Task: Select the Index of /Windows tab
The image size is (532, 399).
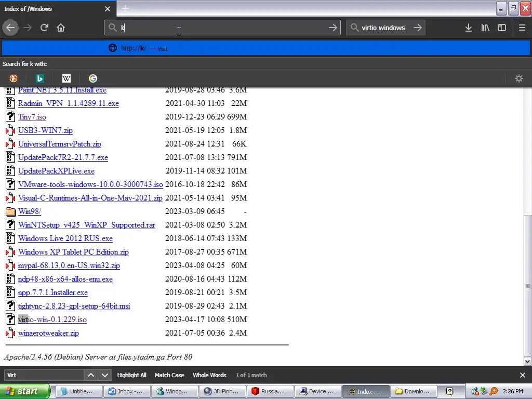Action: (x=58, y=9)
